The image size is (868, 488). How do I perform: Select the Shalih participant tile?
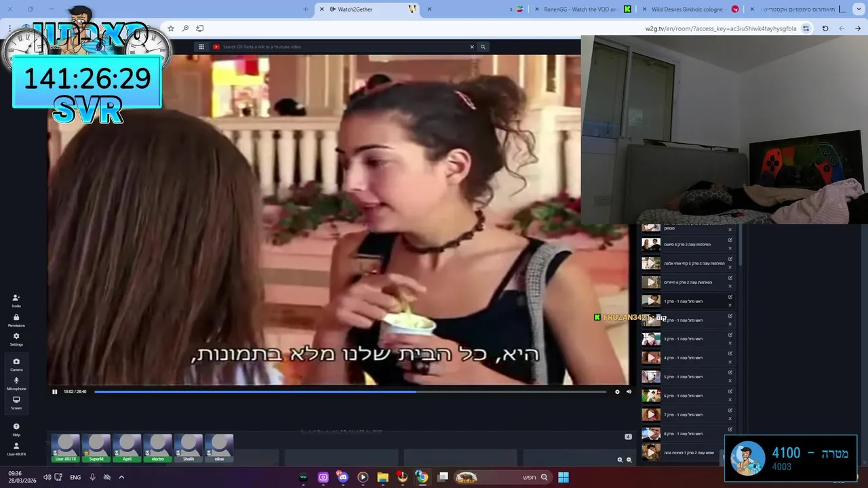pos(189,448)
